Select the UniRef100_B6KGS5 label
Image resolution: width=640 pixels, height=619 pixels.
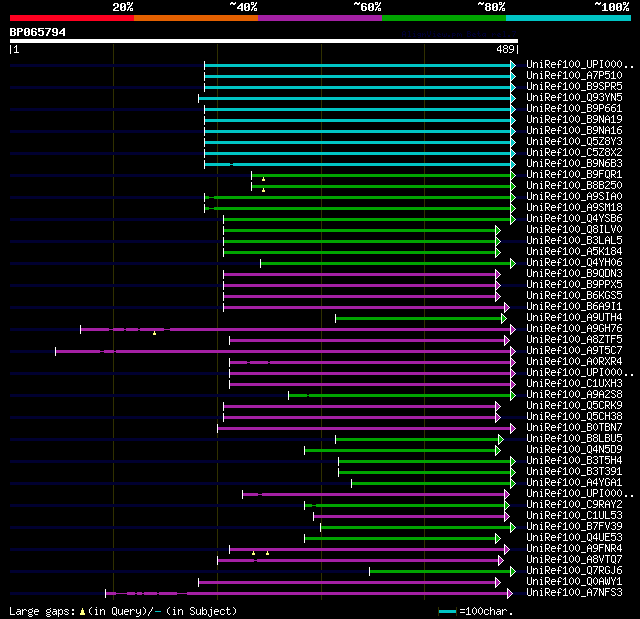(574, 296)
